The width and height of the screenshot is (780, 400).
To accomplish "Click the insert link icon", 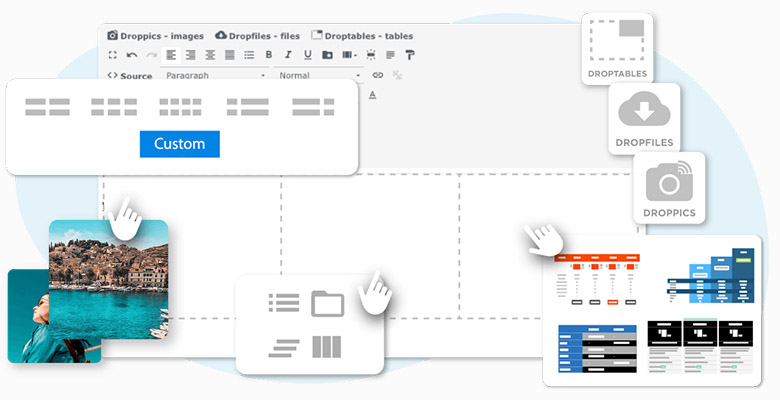I will click(x=378, y=75).
